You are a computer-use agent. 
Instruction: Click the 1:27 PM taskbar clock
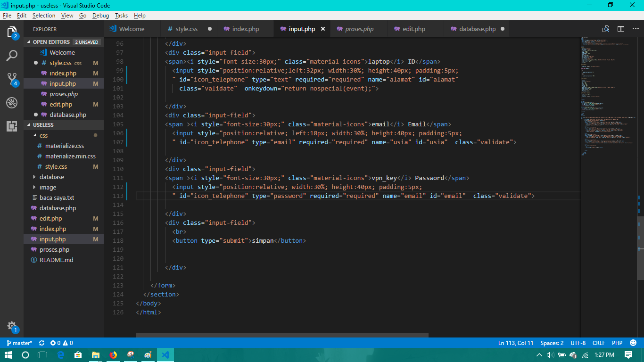[604, 355]
